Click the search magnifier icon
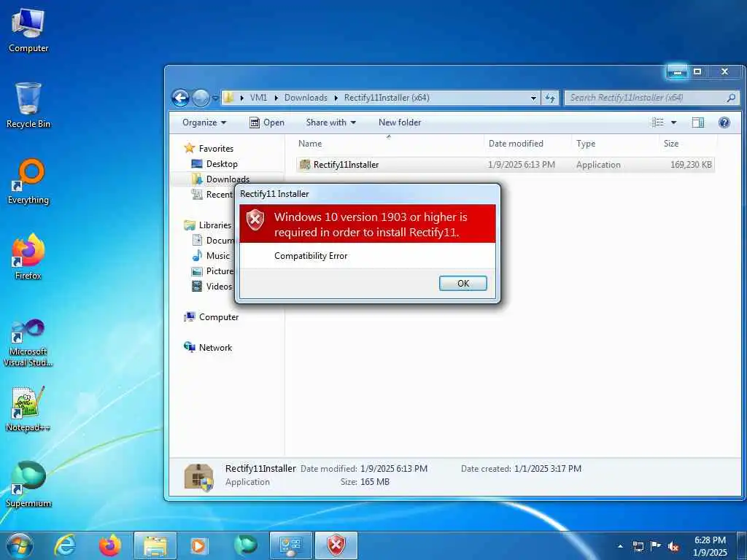Viewport: 747px width, 560px height. tap(731, 98)
